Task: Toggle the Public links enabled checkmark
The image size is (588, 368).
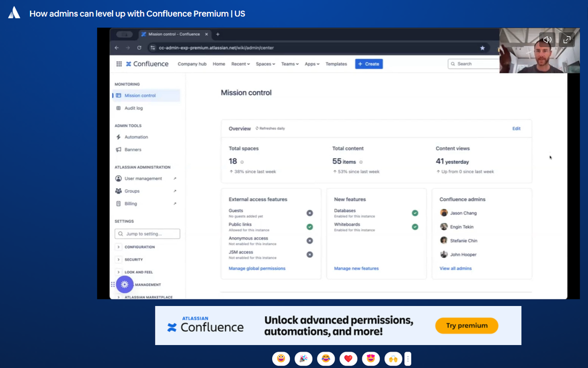Action: click(309, 226)
